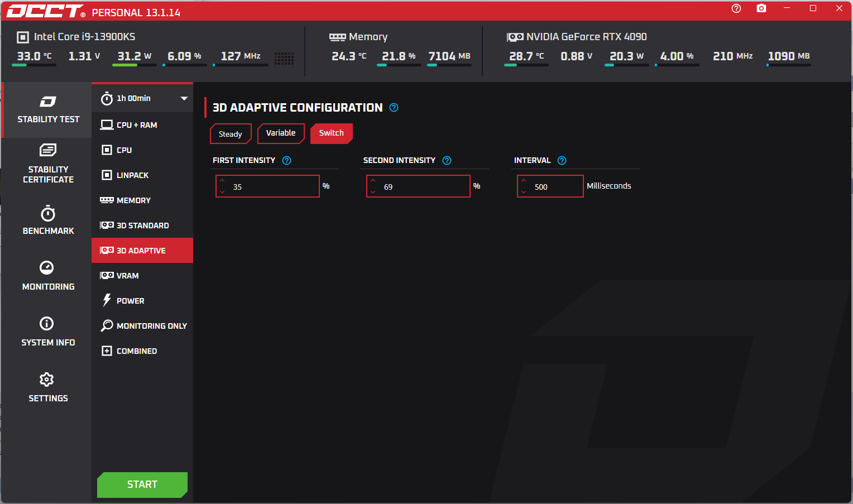Show help for Interval setting
Viewport: 853px width, 504px height.
click(562, 161)
